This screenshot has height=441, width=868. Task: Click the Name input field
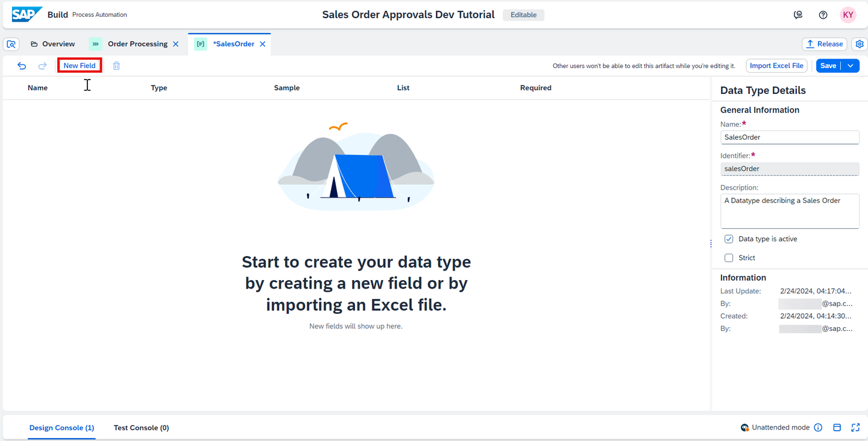[790, 137]
